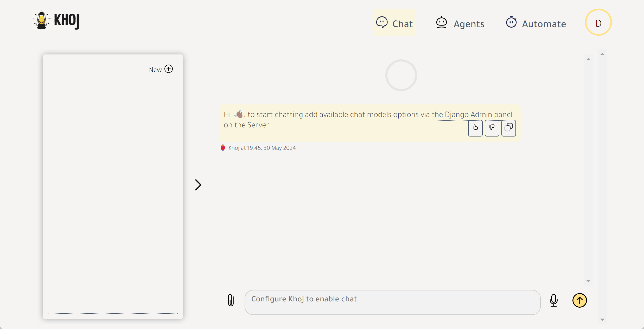Click the page scrollbar up arrow

coord(602,54)
